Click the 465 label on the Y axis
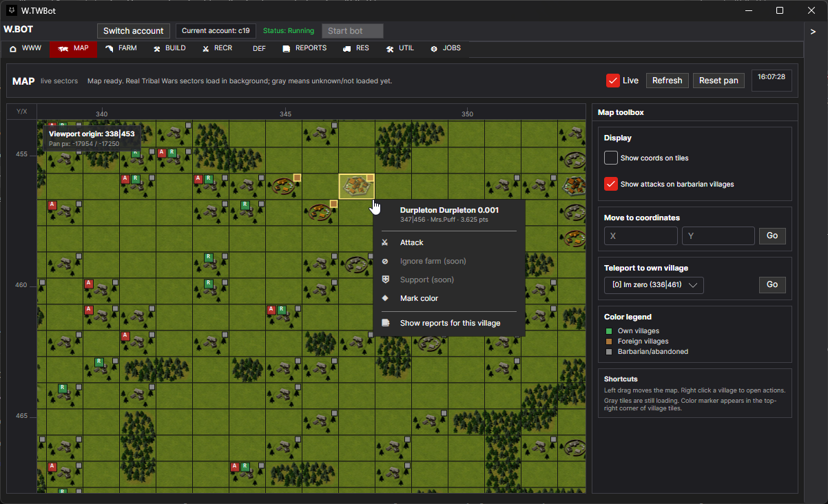Image resolution: width=828 pixels, height=504 pixels. [21, 416]
